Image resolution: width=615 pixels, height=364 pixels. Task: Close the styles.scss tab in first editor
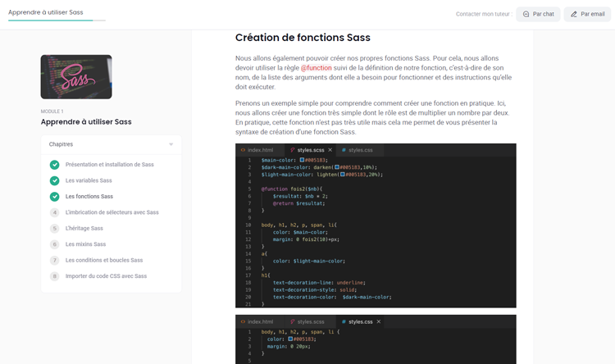tap(330, 150)
